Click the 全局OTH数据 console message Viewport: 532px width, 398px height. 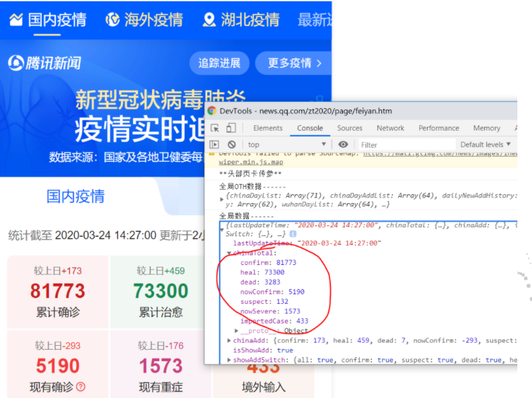pyautogui.click(x=252, y=187)
